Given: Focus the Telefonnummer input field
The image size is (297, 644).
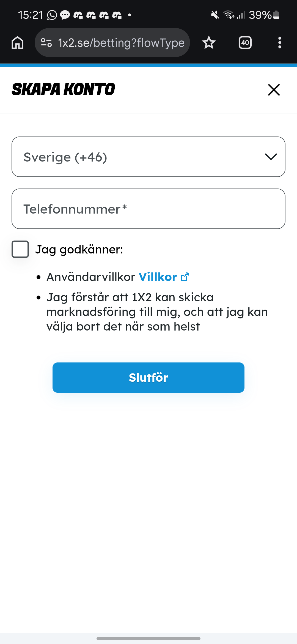Looking at the screenshot, I should [148, 209].
